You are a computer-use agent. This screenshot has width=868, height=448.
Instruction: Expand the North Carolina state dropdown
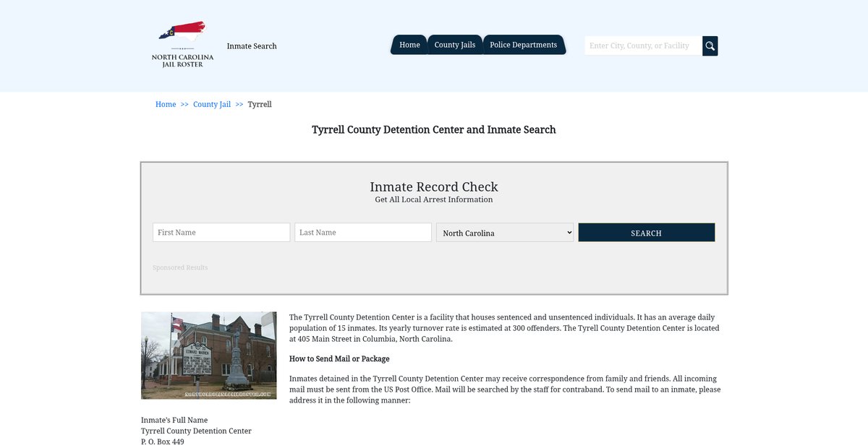point(505,233)
